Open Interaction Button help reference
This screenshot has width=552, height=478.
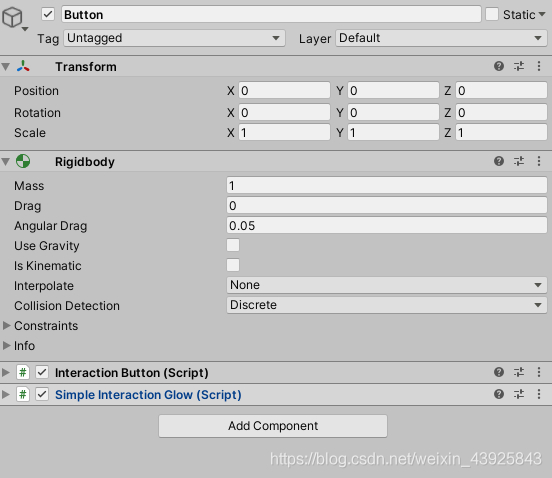499,372
